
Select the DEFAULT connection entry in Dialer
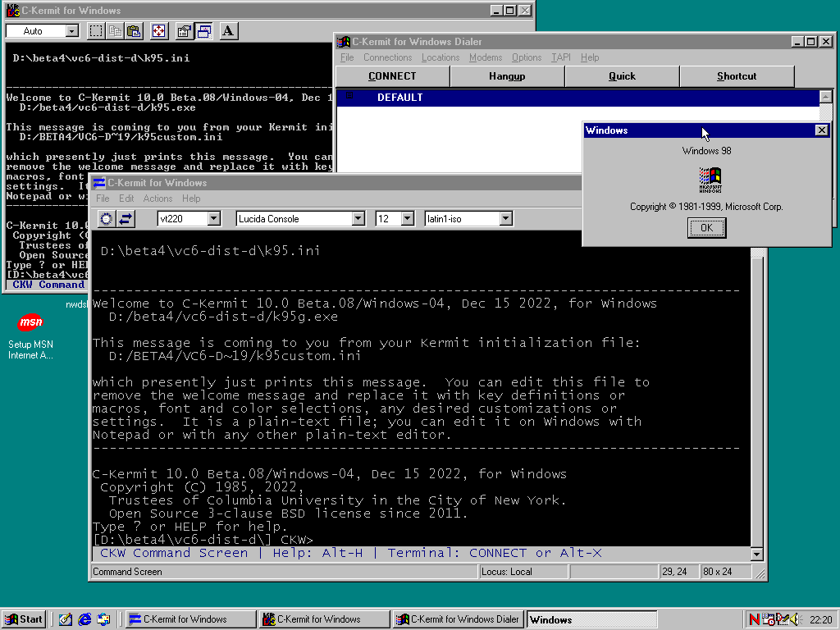click(578, 98)
